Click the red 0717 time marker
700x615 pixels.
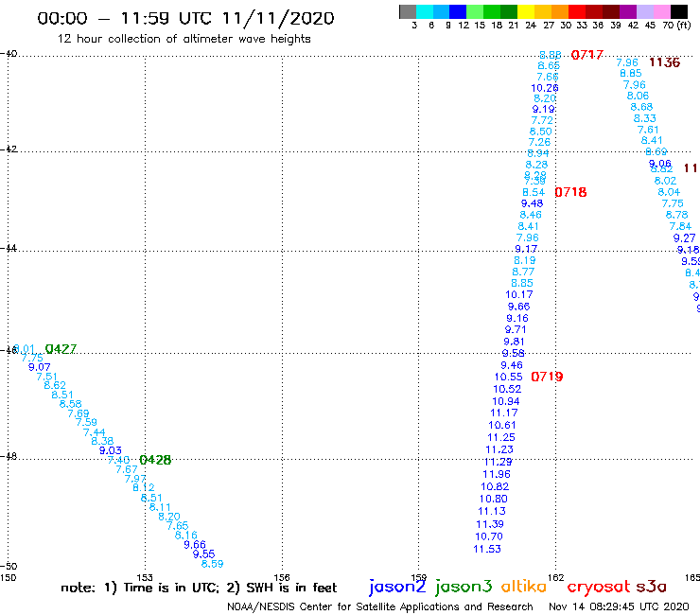point(587,55)
